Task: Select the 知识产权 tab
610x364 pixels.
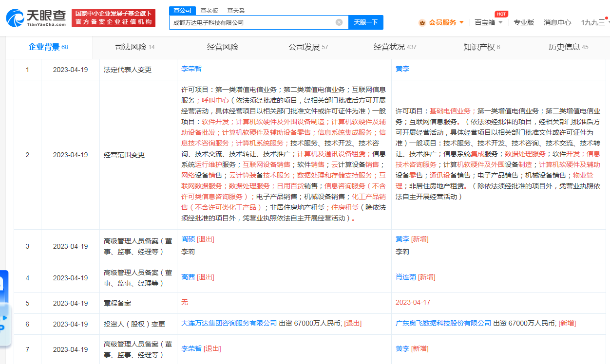Action: pos(482,47)
